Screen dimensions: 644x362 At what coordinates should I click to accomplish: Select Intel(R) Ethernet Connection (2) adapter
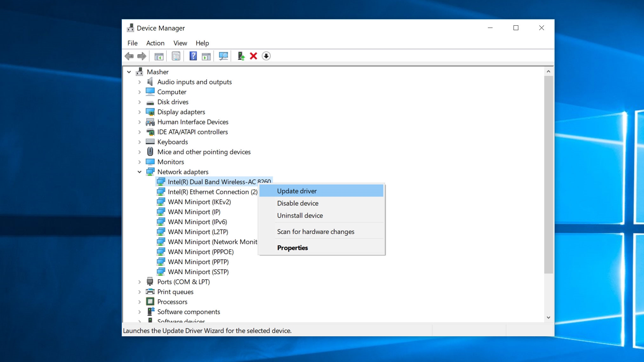[212, 192]
